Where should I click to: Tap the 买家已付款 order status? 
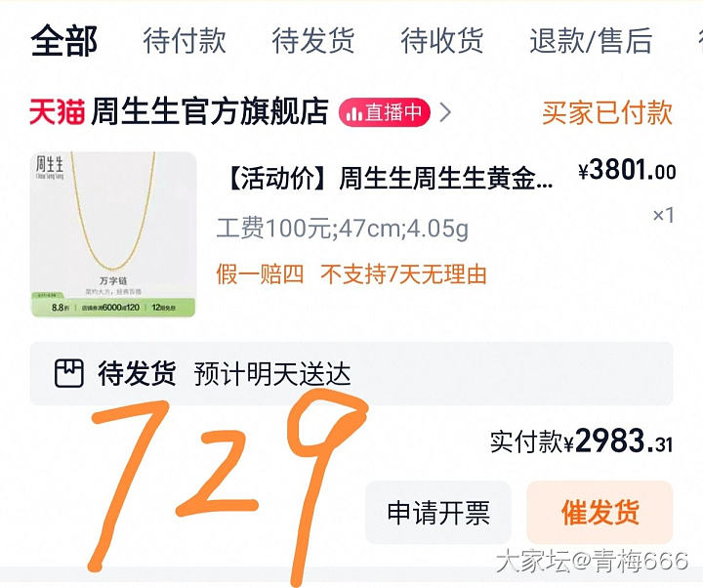point(607,112)
